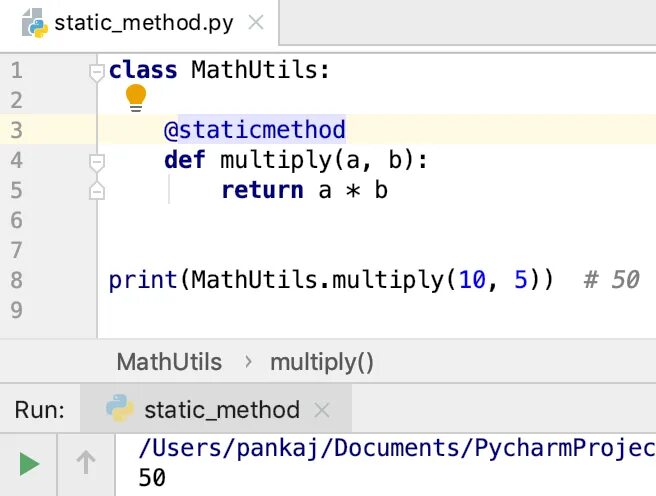Click the fold end marker at line 5

click(97, 190)
